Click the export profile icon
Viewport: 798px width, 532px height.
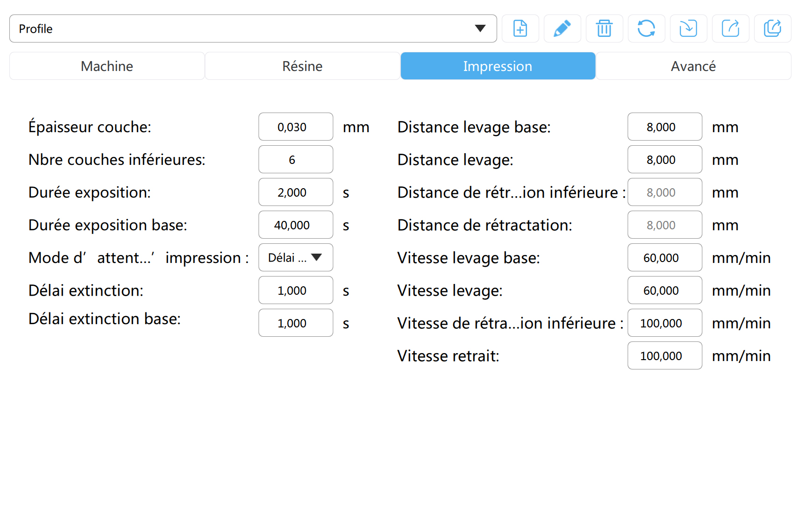point(730,28)
